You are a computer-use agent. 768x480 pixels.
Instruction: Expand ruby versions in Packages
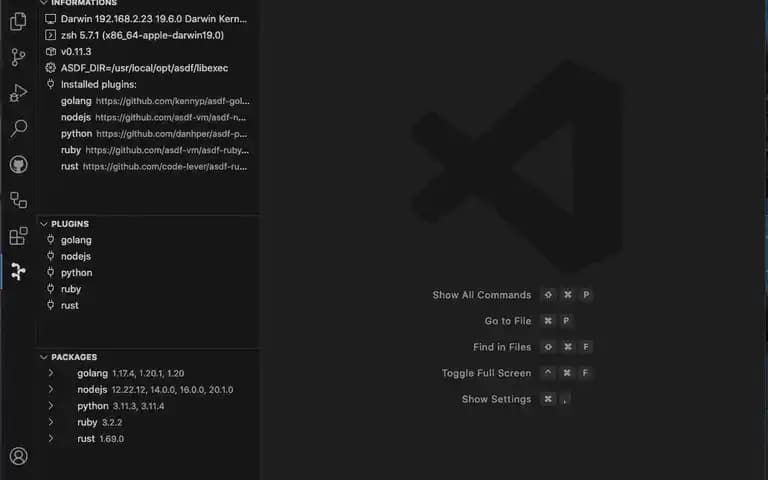(x=51, y=422)
